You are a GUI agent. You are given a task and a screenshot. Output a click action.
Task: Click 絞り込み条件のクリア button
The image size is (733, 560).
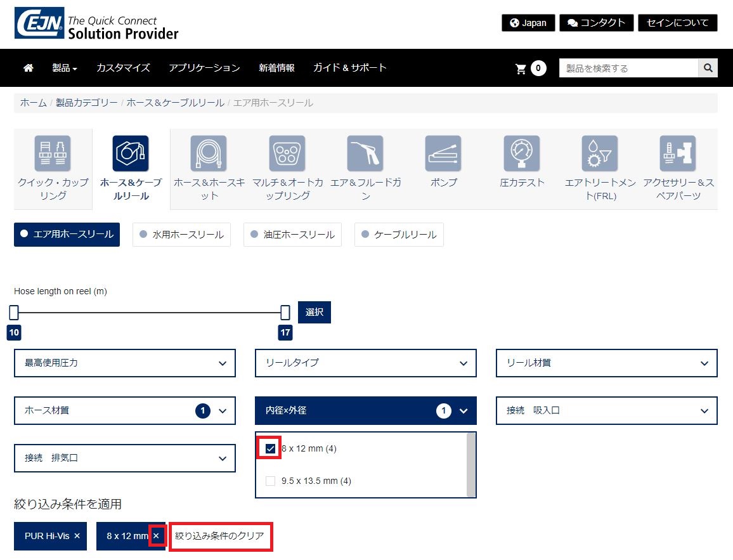click(x=220, y=536)
